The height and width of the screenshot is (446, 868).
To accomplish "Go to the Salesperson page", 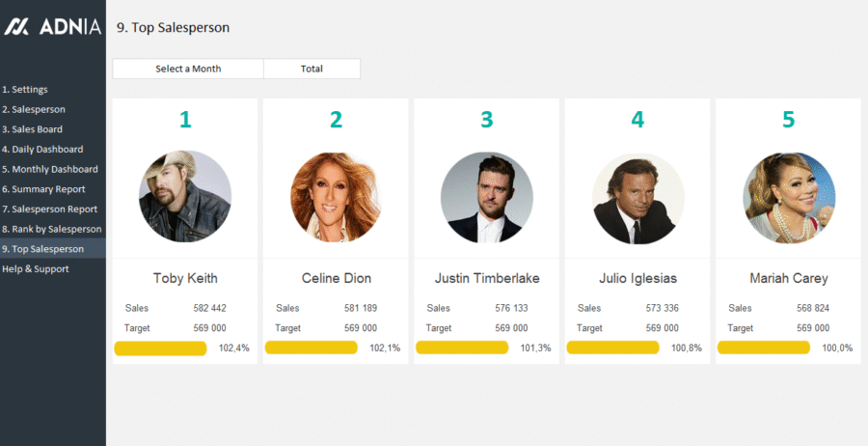I will (x=34, y=110).
